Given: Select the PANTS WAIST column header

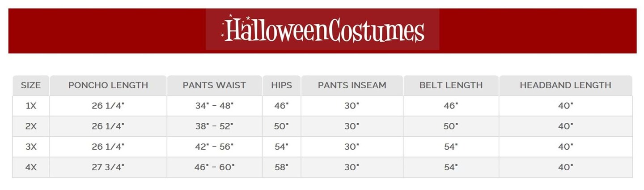Looking at the screenshot, I should pos(214,85).
